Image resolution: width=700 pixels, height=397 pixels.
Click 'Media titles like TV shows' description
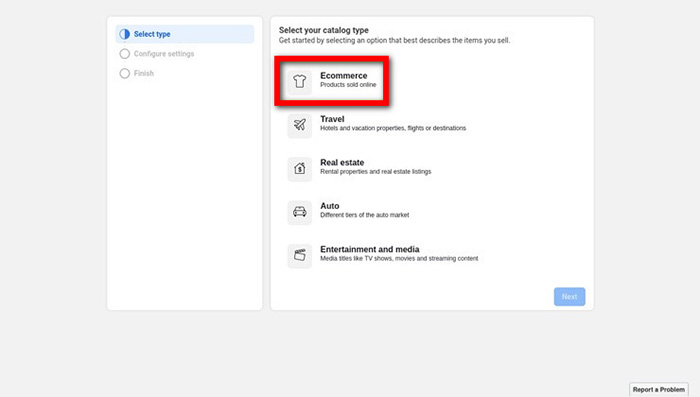click(399, 259)
